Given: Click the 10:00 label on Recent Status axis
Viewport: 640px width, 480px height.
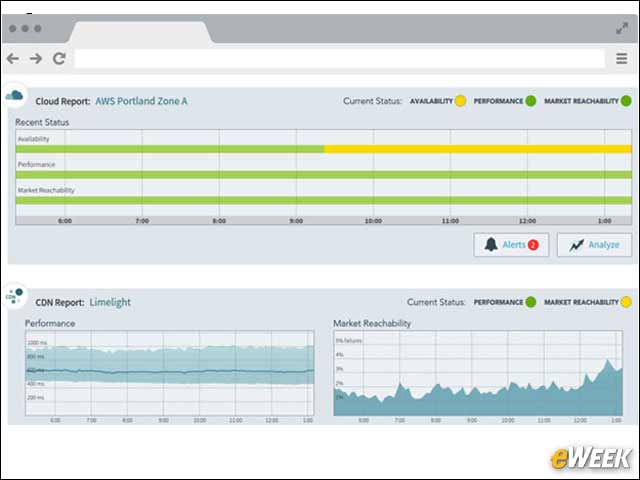Looking at the screenshot, I should coord(373,221).
